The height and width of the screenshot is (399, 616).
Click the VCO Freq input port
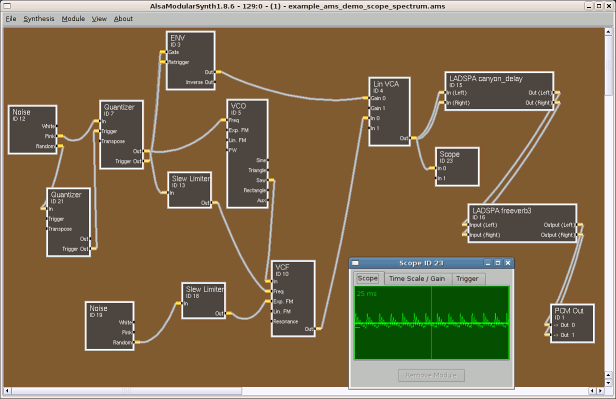tap(224, 120)
